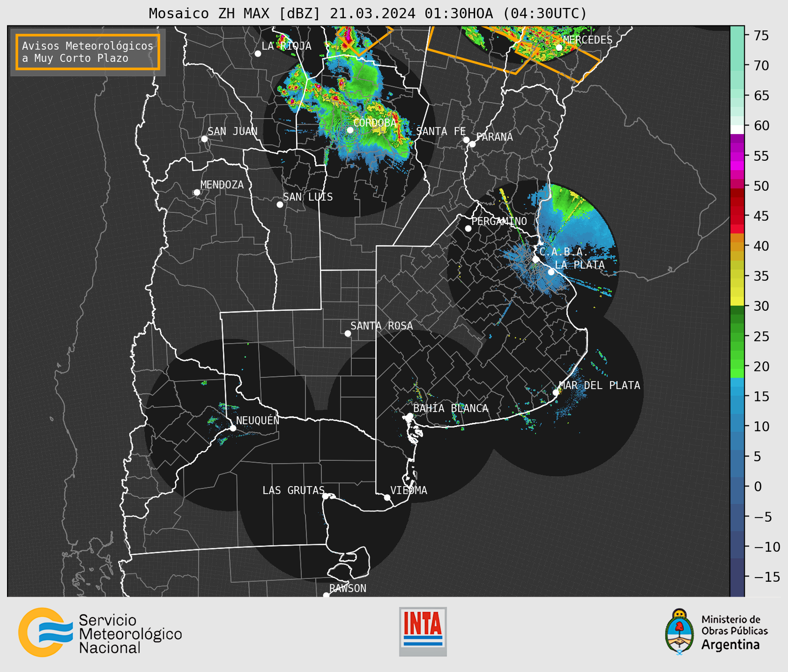Click the MAR DEL PLATA city marker dot
The image size is (788, 672).
tap(556, 393)
